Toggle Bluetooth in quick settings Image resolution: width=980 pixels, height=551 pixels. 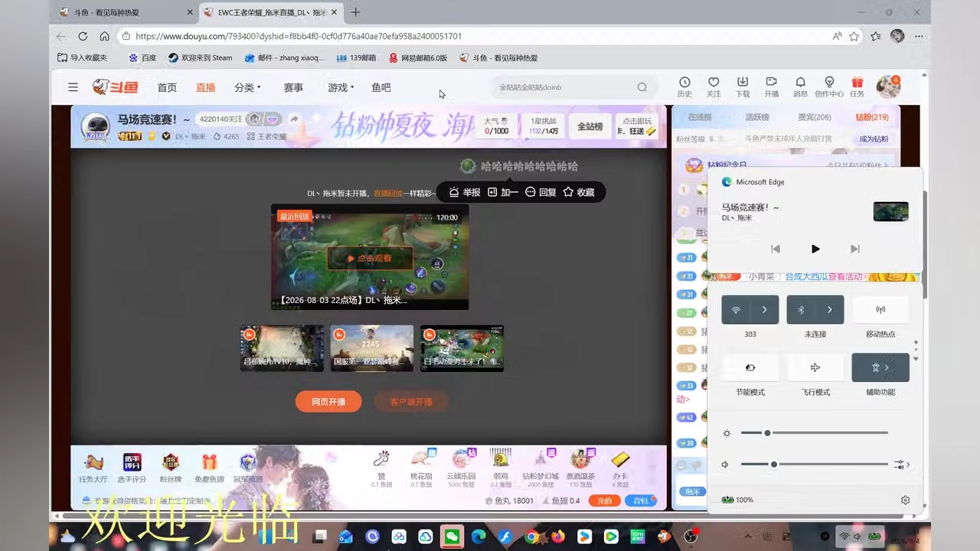[801, 310]
